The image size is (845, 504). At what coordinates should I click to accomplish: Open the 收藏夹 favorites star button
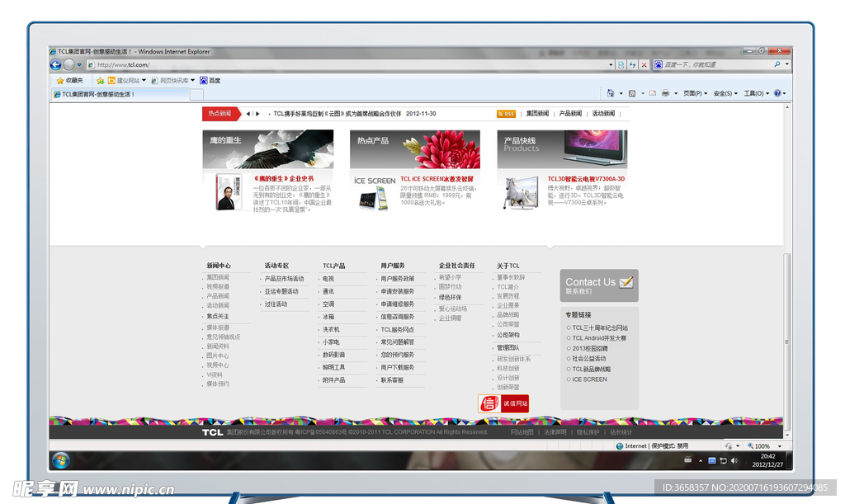[x=70, y=80]
